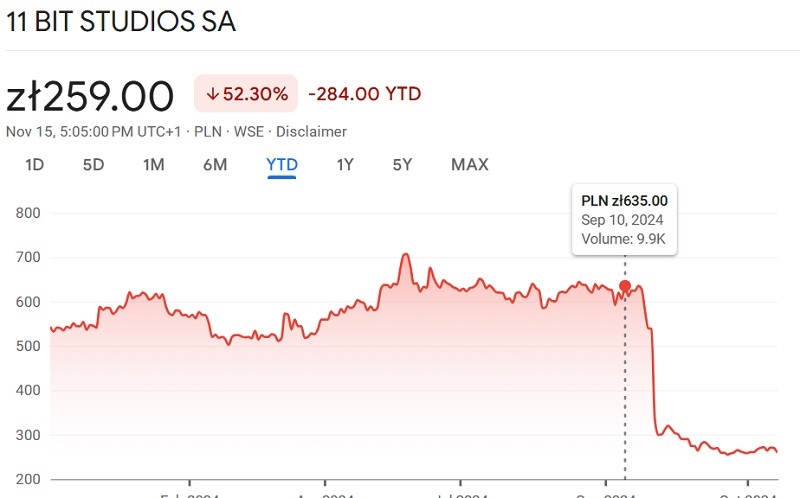The image size is (800, 498).
Task: Click the Volume: 9.9K tooltip line
Action: coord(623,239)
